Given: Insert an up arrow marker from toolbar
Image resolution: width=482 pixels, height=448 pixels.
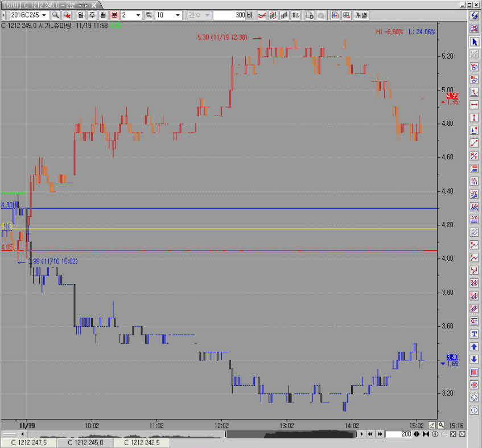Looking at the screenshot, I should (474, 346).
